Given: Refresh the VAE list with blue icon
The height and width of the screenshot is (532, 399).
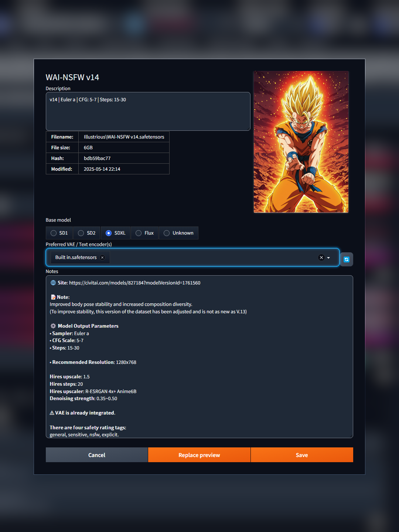Looking at the screenshot, I should pos(346,259).
